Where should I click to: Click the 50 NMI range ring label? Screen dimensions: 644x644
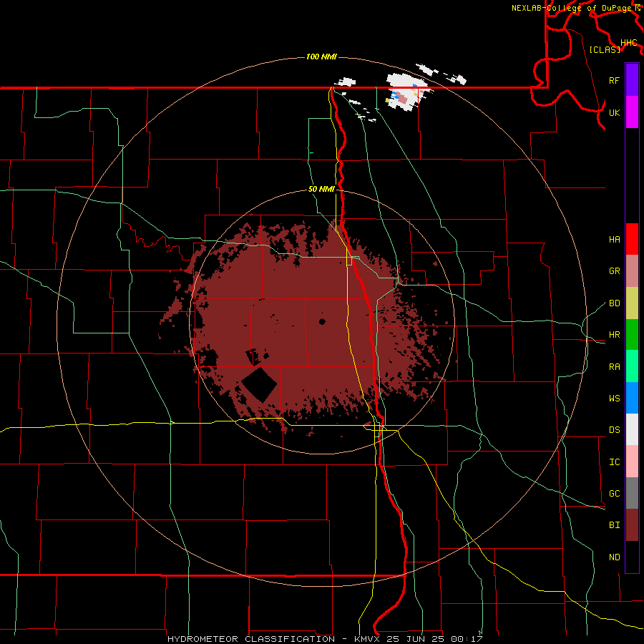(x=321, y=190)
